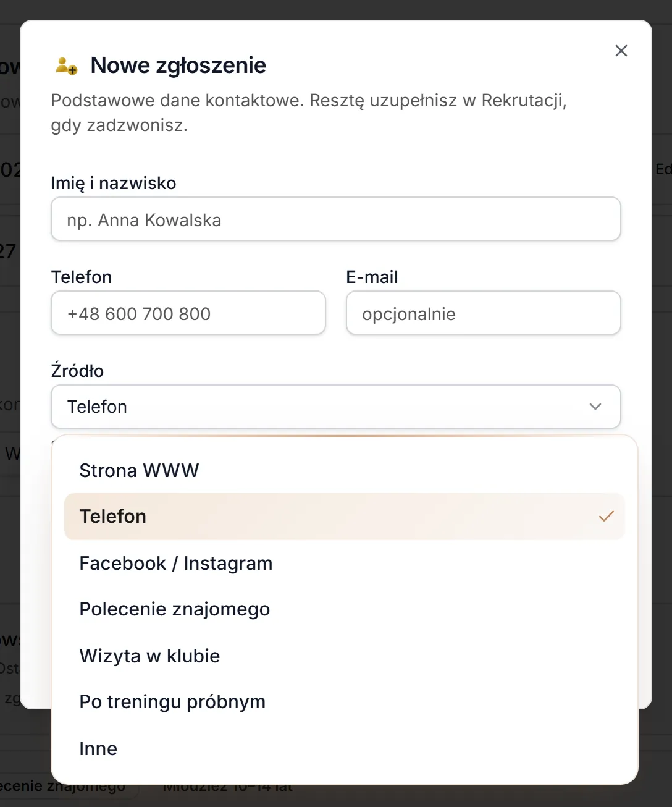Focus the optional E-mail field

tap(484, 313)
